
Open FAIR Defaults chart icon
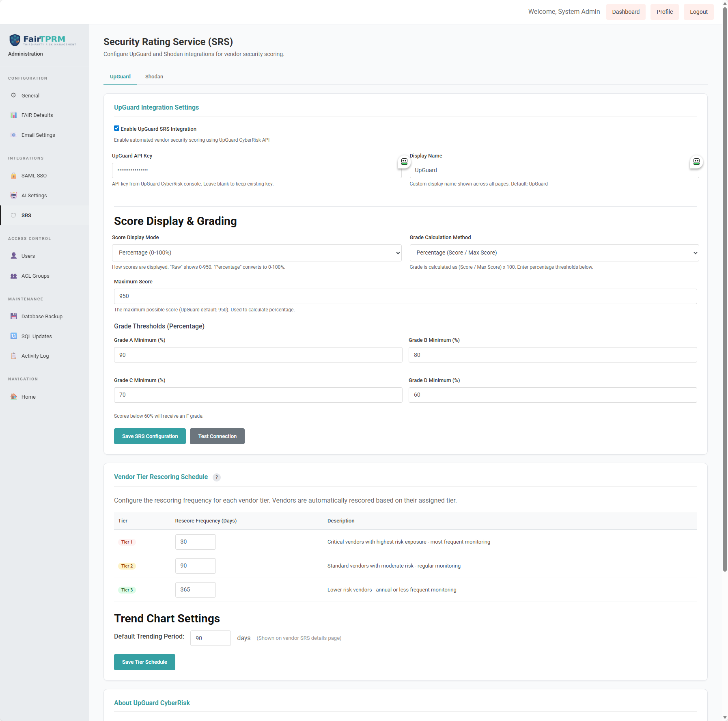click(x=13, y=115)
